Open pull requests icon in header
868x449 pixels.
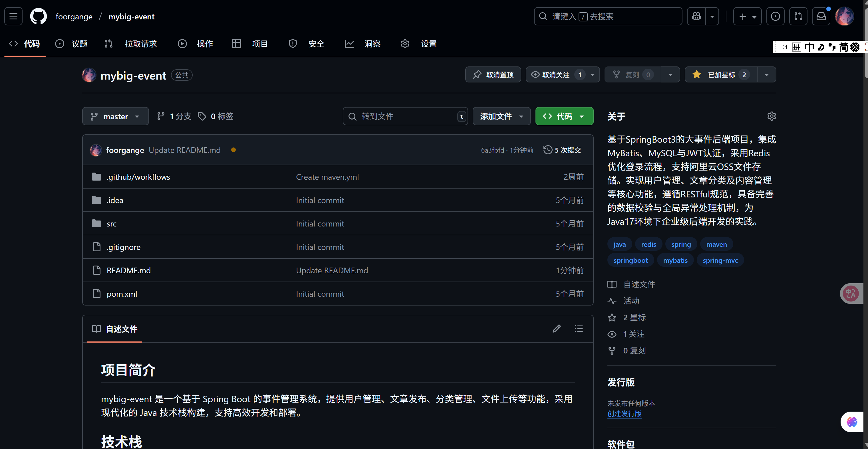[798, 16]
